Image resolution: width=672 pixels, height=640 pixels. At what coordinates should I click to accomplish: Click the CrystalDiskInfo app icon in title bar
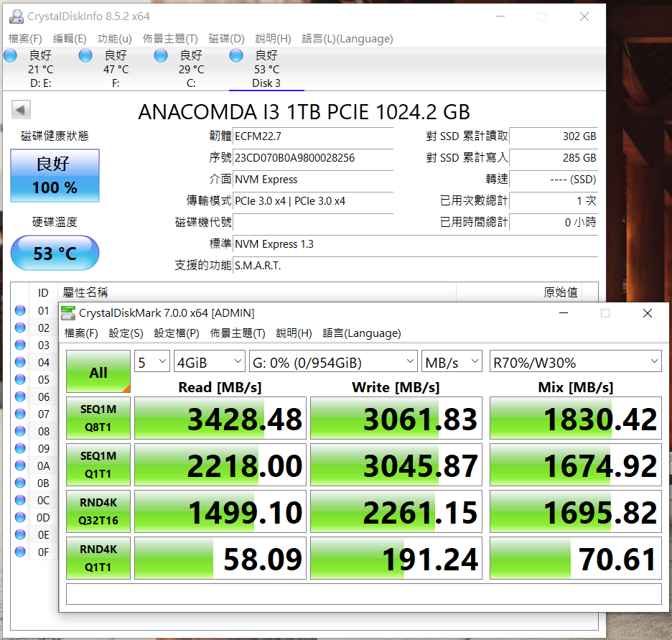[x=17, y=17]
